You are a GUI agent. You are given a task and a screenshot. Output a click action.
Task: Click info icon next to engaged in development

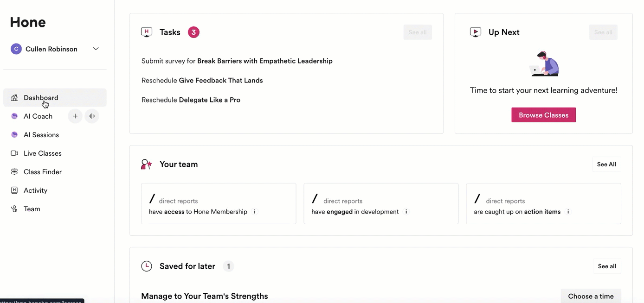point(406,212)
